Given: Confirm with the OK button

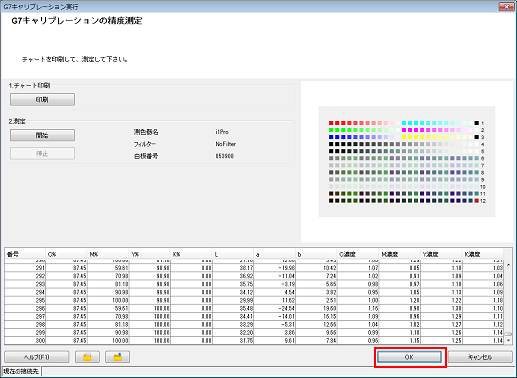Looking at the screenshot, I should point(409,357).
